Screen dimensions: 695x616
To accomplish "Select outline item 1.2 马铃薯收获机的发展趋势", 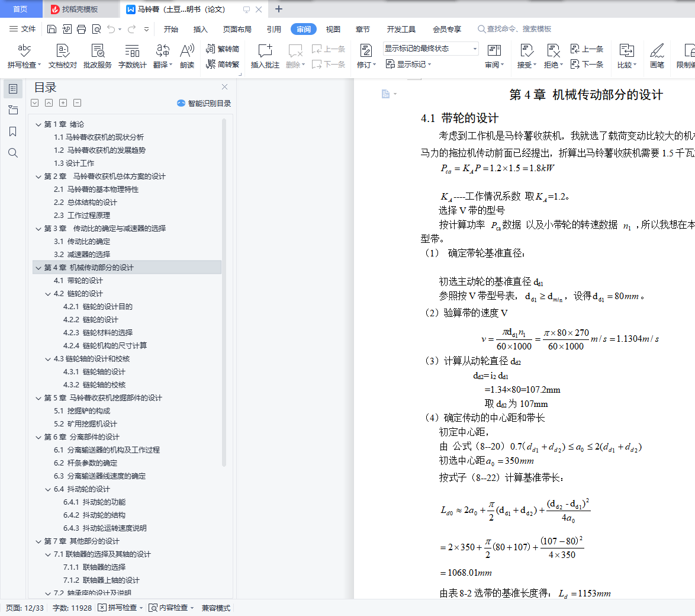I will click(99, 150).
